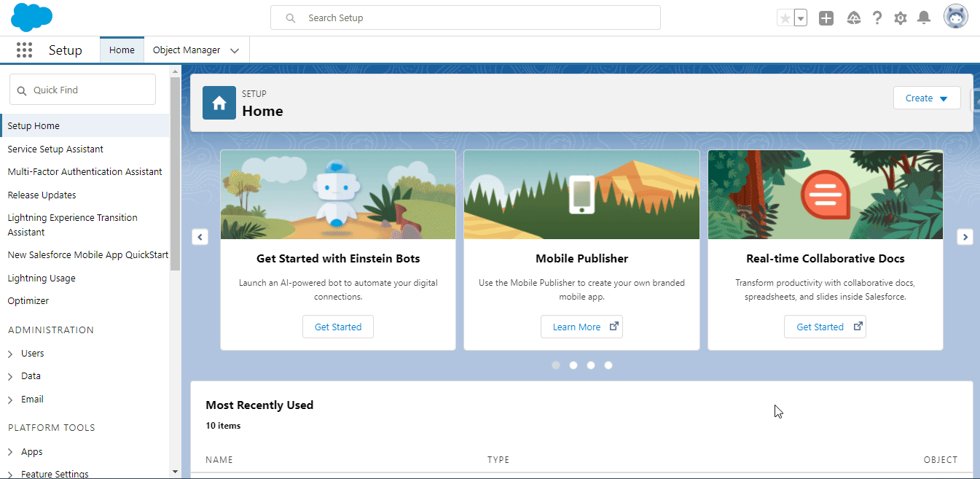Screen dimensions: 980x479
Task: Click the Real-time Collaborative Docs card image
Action: 826,195
